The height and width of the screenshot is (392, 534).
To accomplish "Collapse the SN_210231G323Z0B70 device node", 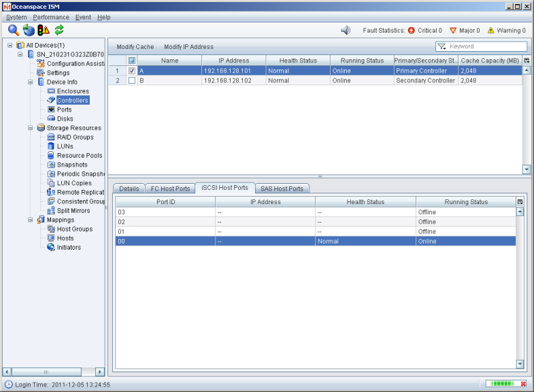I will (x=20, y=54).
